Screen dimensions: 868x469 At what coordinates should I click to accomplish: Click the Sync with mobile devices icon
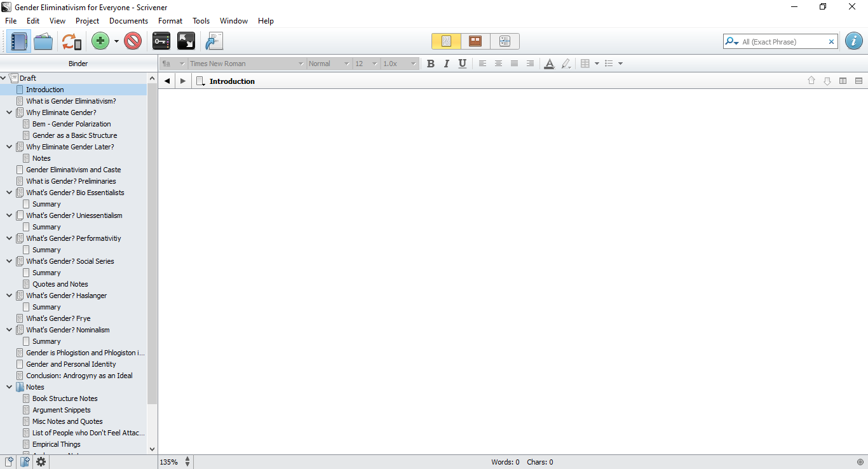coord(71,42)
